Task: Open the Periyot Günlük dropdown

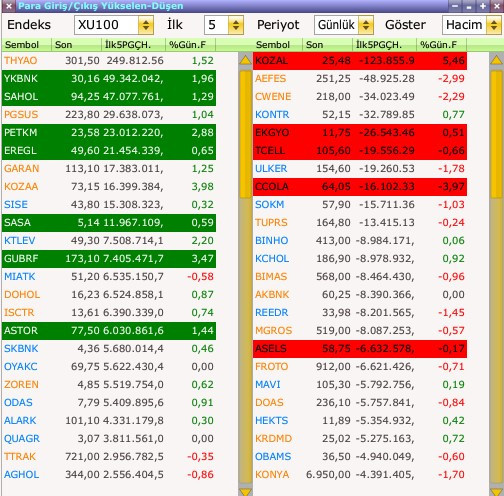Action: [x=366, y=25]
